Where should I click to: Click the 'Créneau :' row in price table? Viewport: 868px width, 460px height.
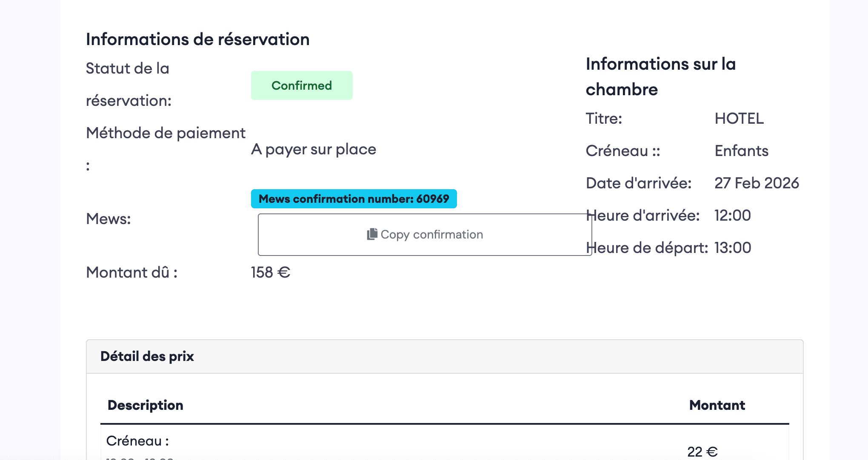click(x=137, y=441)
